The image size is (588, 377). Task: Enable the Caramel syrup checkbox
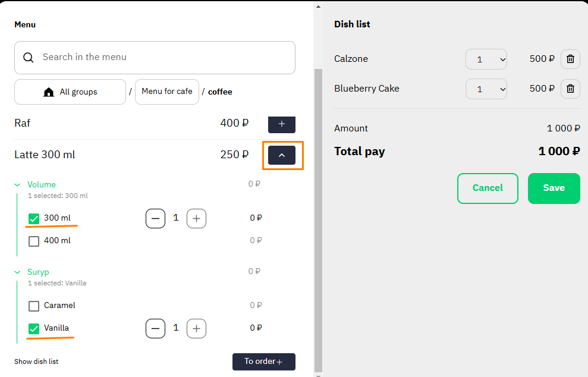pyautogui.click(x=34, y=306)
